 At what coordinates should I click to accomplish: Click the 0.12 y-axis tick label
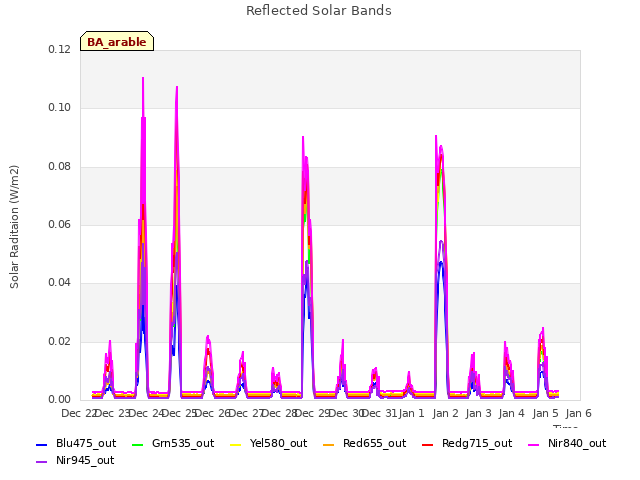tap(60, 49)
